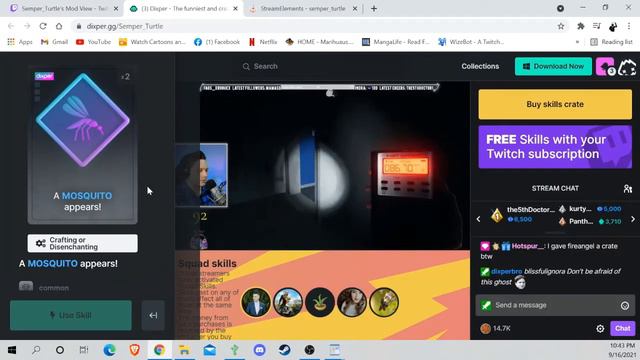The width and height of the screenshot is (640, 360).
Task: Open Mail app from taskbar
Action: [x=210, y=350]
